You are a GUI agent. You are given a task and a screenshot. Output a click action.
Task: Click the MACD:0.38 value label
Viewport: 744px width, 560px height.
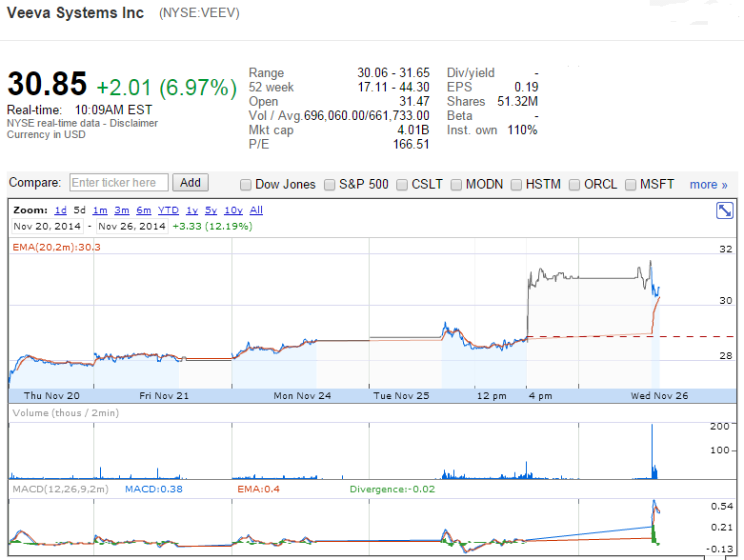(x=153, y=489)
